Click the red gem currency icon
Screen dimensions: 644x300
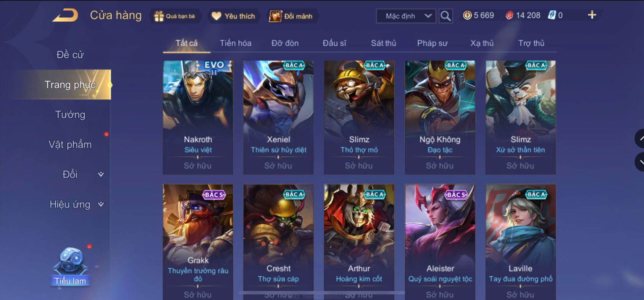(509, 15)
